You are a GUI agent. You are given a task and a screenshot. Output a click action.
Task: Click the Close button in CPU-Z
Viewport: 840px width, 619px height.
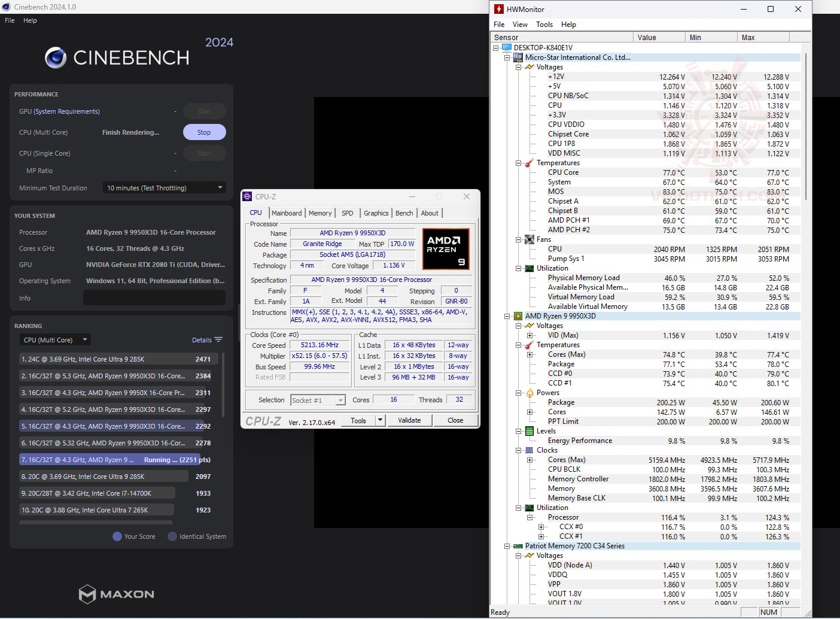point(455,420)
